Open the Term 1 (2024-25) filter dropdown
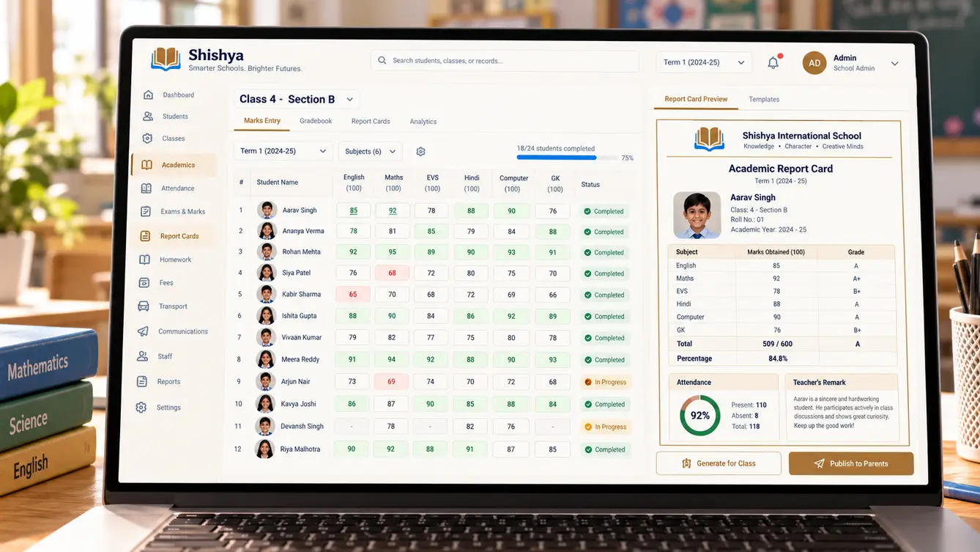980x552 pixels. 283,151
